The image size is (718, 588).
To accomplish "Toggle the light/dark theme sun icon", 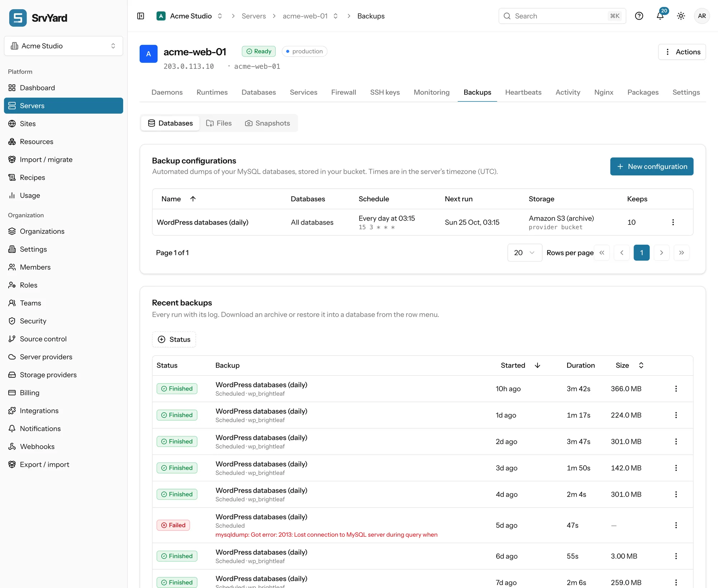I will pyautogui.click(x=681, y=16).
